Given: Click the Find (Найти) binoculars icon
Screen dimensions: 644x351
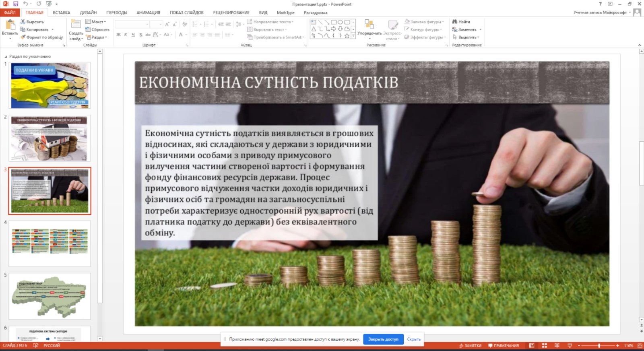Looking at the screenshot, I should (x=455, y=22).
